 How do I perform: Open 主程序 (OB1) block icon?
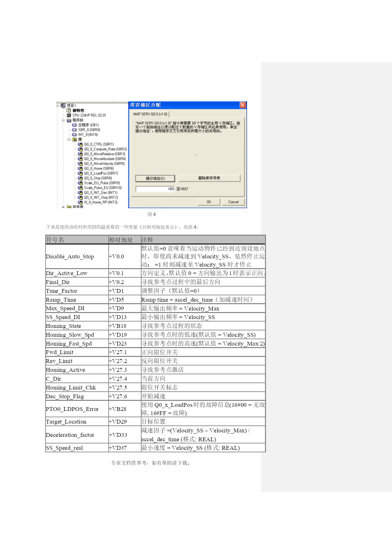75,125
